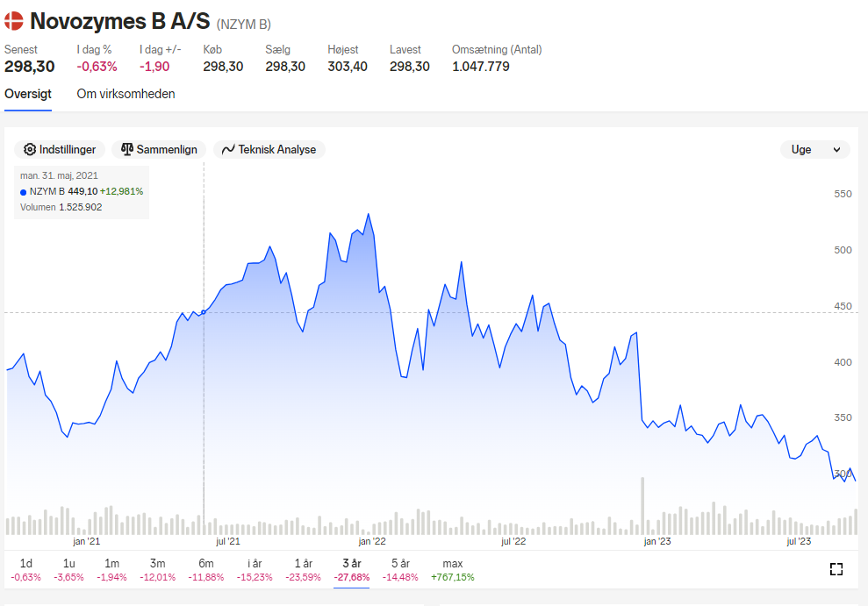868x606 pixels.
Task: Click the blue NZYM B legend dot
Action: pos(23,192)
